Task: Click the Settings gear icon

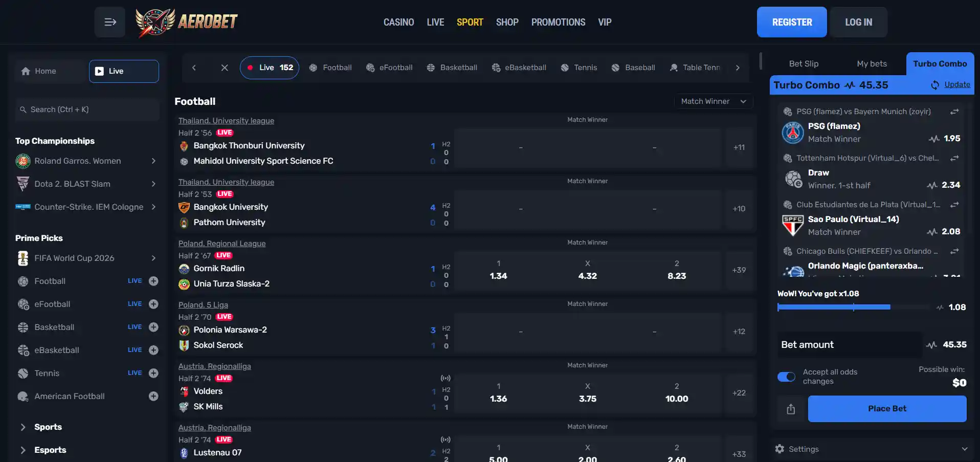Action: point(779,449)
